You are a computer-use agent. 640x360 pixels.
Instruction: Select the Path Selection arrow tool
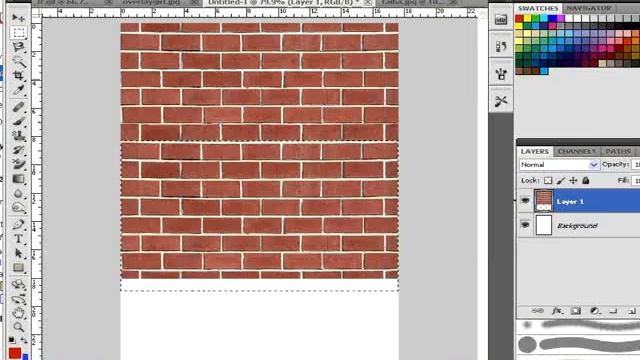click(18, 253)
